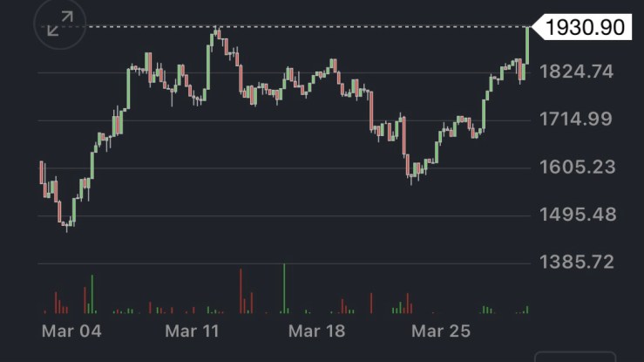Click the partially visible bottom-right button
This screenshot has height=362, width=644.
click(575, 356)
